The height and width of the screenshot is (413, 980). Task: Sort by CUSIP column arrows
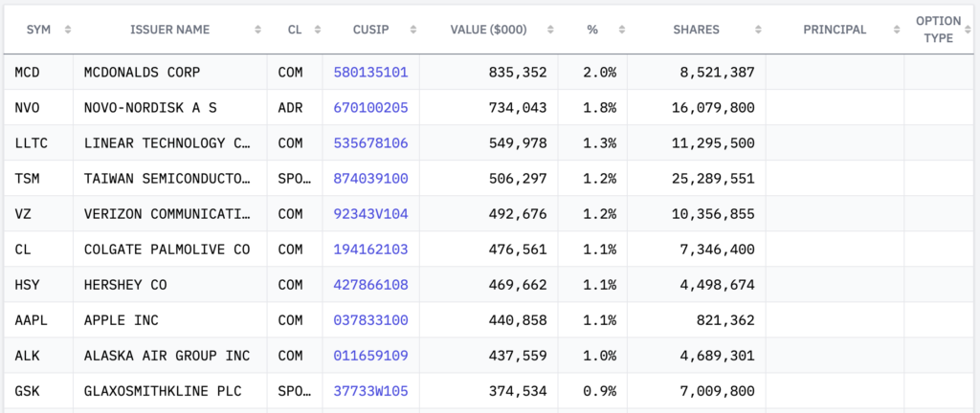click(412, 30)
